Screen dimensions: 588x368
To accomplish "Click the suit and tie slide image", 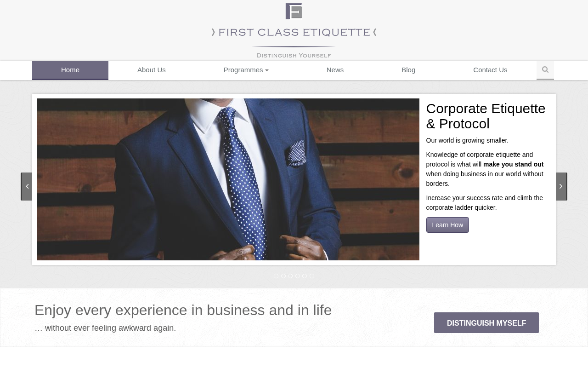I will pyautogui.click(x=228, y=179).
